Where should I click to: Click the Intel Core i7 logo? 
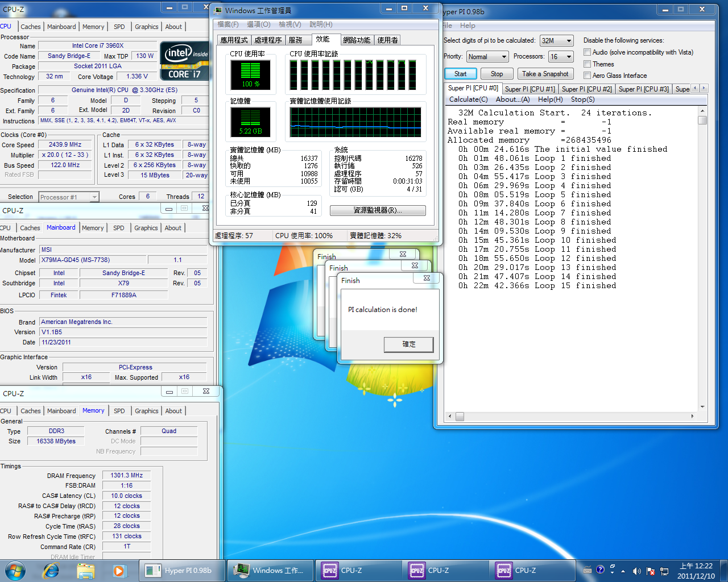click(x=184, y=61)
